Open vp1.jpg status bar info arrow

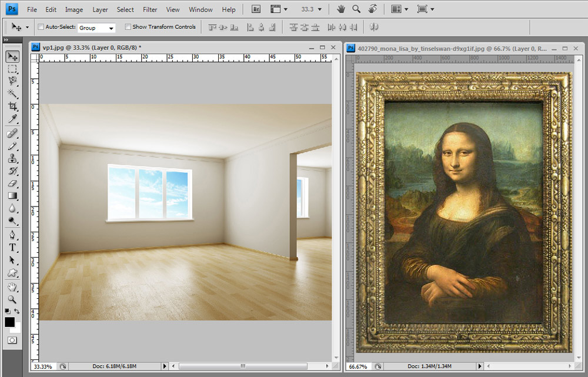pyautogui.click(x=164, y=366)
